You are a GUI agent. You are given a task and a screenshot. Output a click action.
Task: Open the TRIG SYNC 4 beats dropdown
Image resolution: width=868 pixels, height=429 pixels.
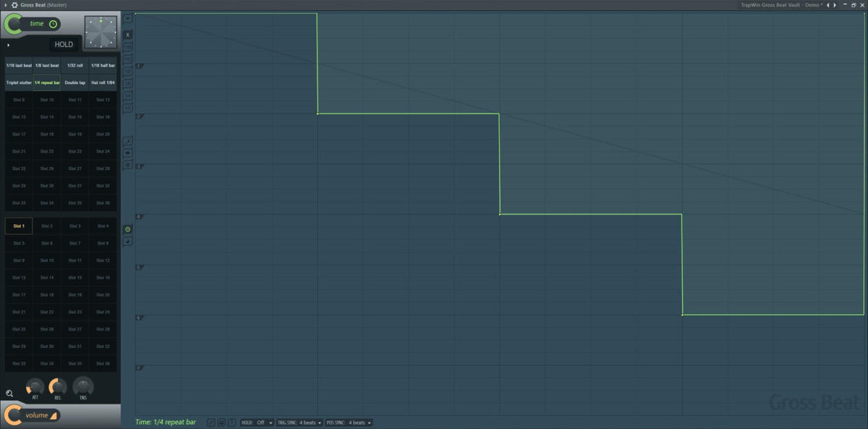coord(300,422)
